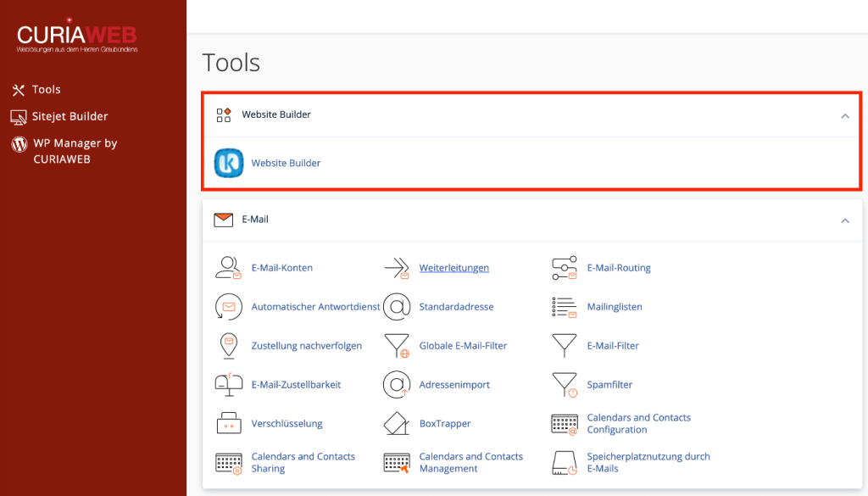Click the Standardadresse at-sign icon

397,307
